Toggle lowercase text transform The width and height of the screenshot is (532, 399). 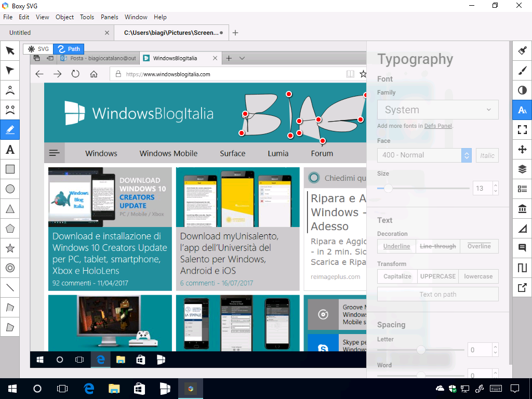pyautogui.click(x=478, y=276)
